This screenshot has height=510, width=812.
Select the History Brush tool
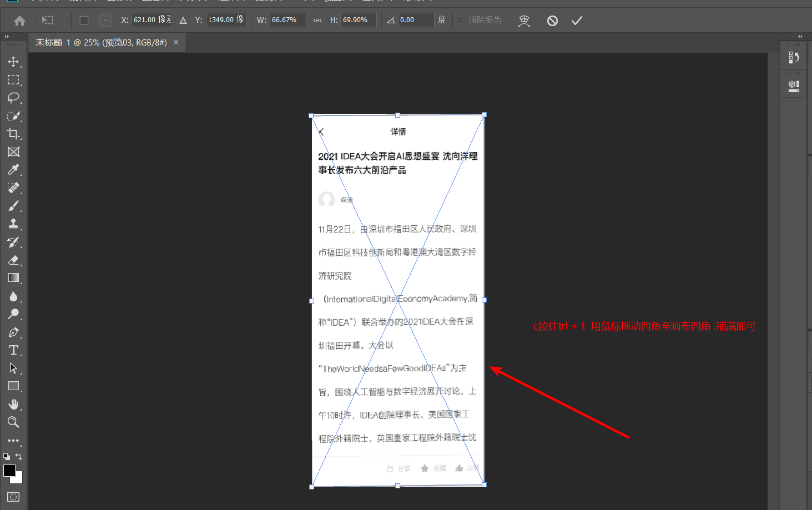(13, 242)
